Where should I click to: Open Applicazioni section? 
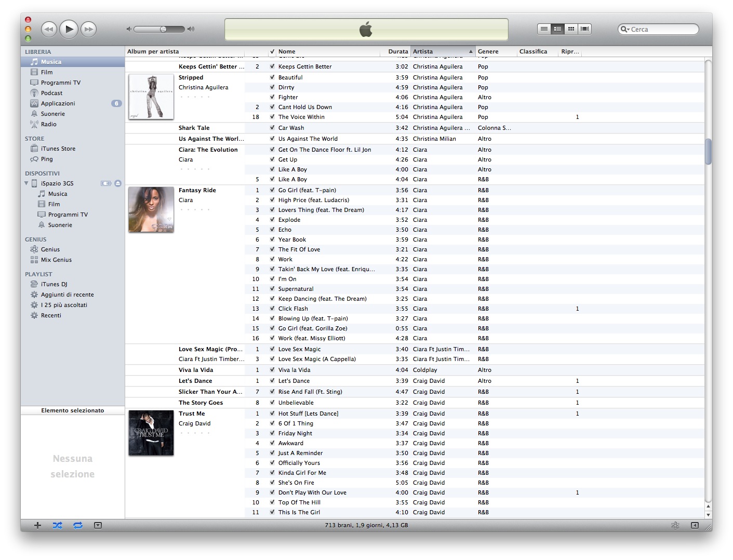coord(73,103)
